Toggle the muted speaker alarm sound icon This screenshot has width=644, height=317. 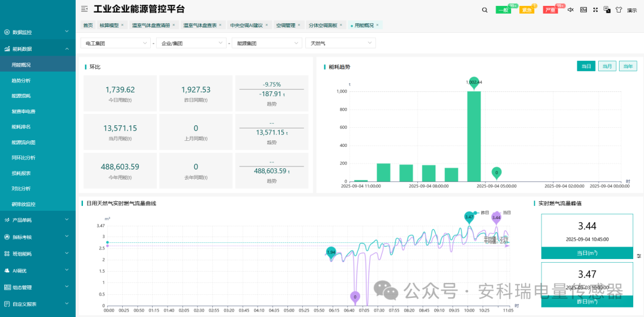pos(571,10)
